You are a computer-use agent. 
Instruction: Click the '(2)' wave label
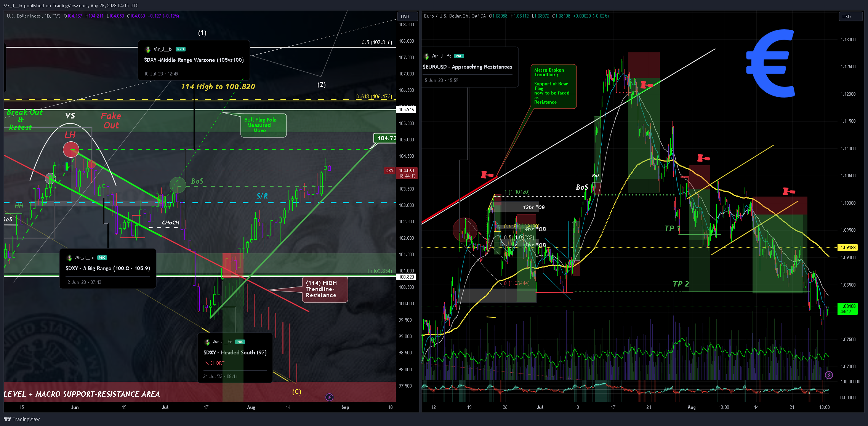point(322,85)
